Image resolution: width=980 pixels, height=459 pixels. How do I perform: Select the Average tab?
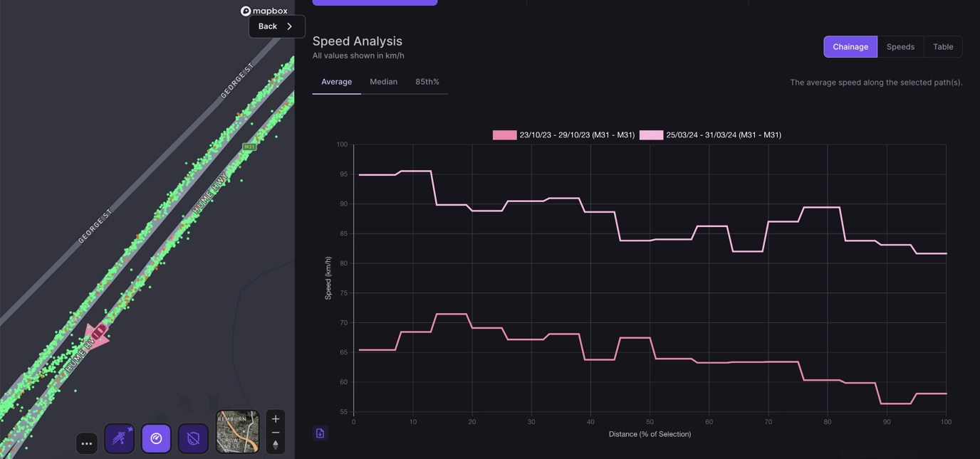point(336,82)
